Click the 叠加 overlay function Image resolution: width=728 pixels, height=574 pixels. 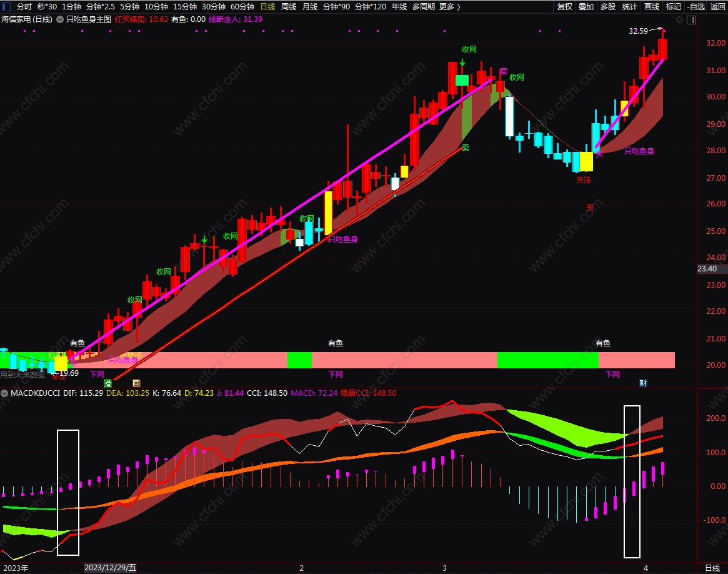[x=586, y=7]
